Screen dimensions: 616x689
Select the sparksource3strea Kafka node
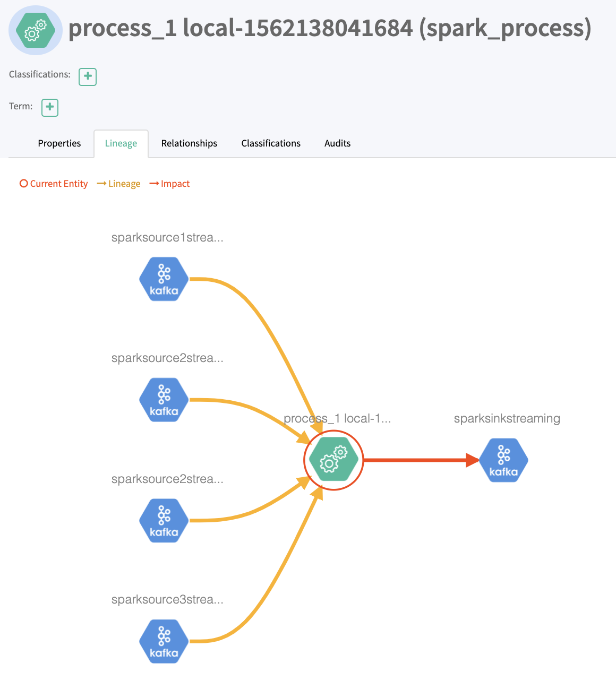[164, 641]
